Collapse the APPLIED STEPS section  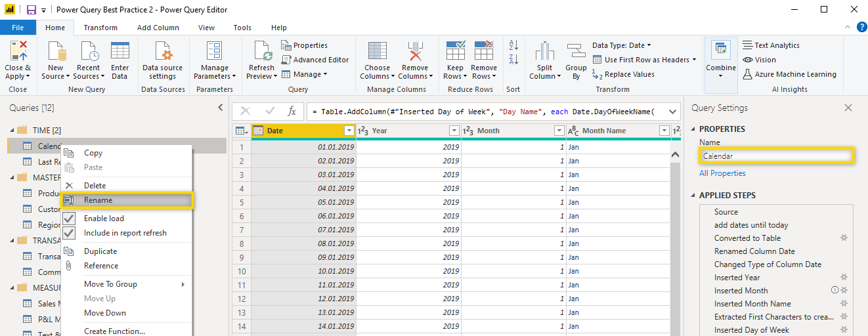click(x=693, y=196)
